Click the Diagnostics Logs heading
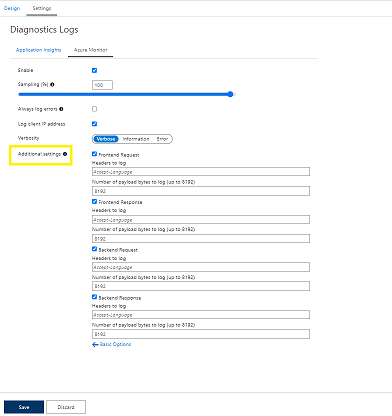The image size is (392, 416). click(x=44, y=30)
